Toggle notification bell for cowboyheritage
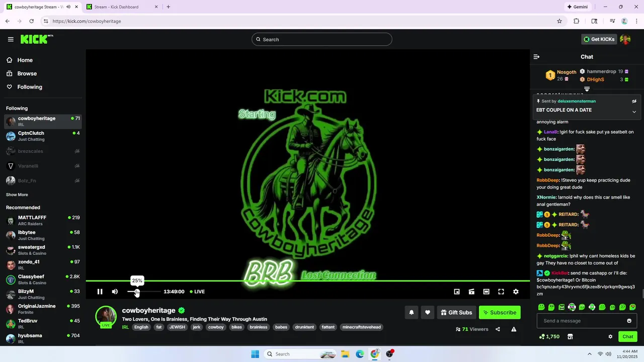644x362 pixels. (x=411, y=312)
